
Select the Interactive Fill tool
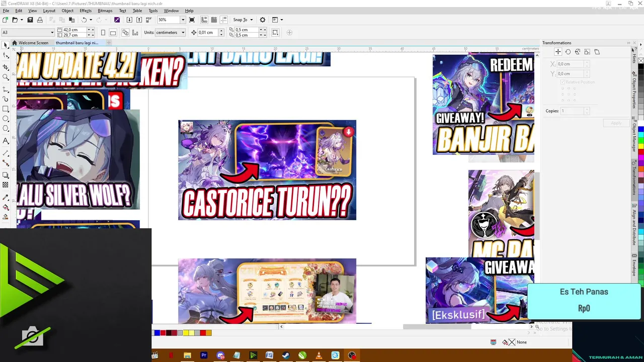(6, 207)
